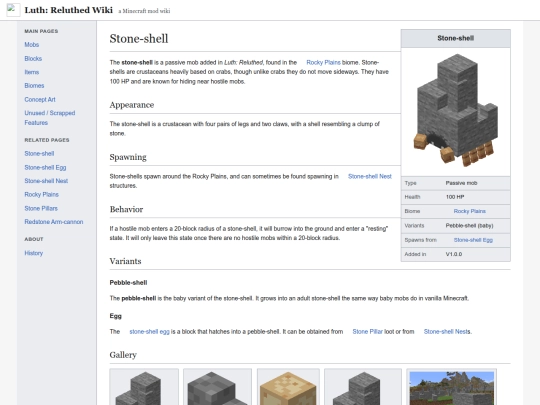Click Stone-shell under Related Pages
The width and height of the screenshot is (540, 405).
(x=39, y=154)
